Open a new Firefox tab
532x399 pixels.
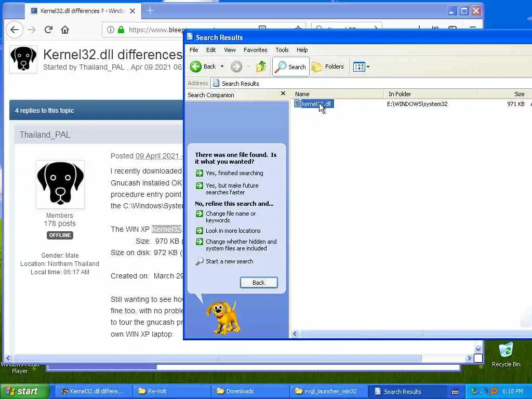tap(150, 11)
